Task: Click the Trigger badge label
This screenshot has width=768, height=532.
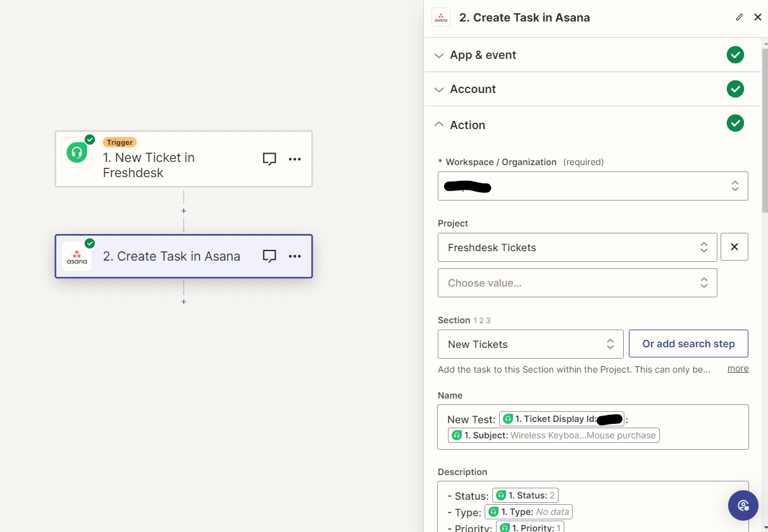Action: (120, 142)
